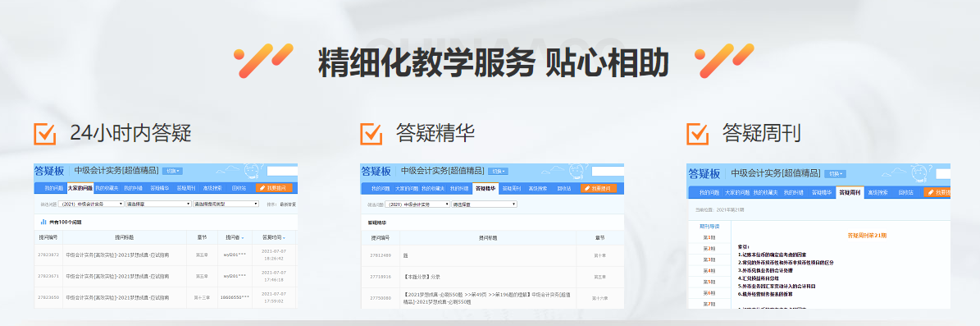Open 第2期 in weekly sidebar
Screen dimensions: 980x326
click(709, 249)
